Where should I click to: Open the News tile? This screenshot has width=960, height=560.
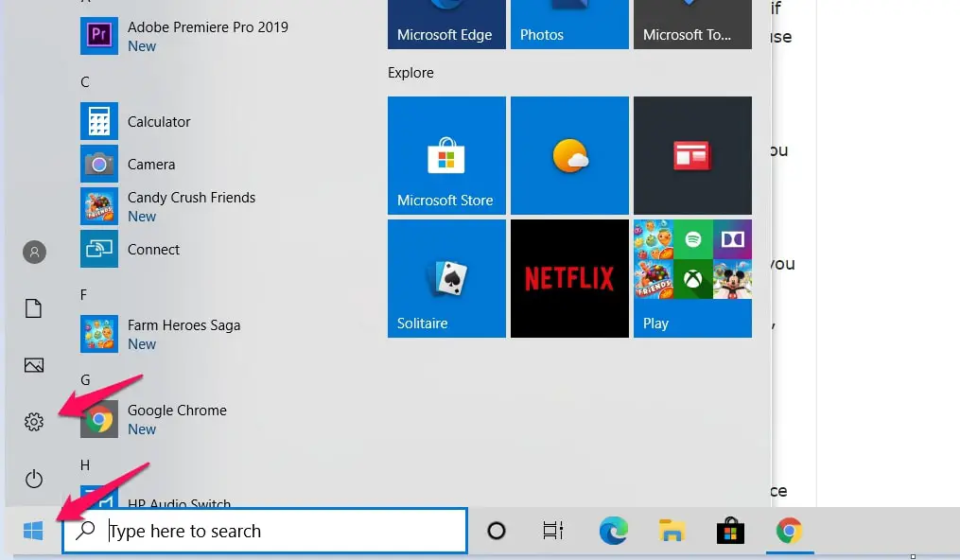click(692, 155)
